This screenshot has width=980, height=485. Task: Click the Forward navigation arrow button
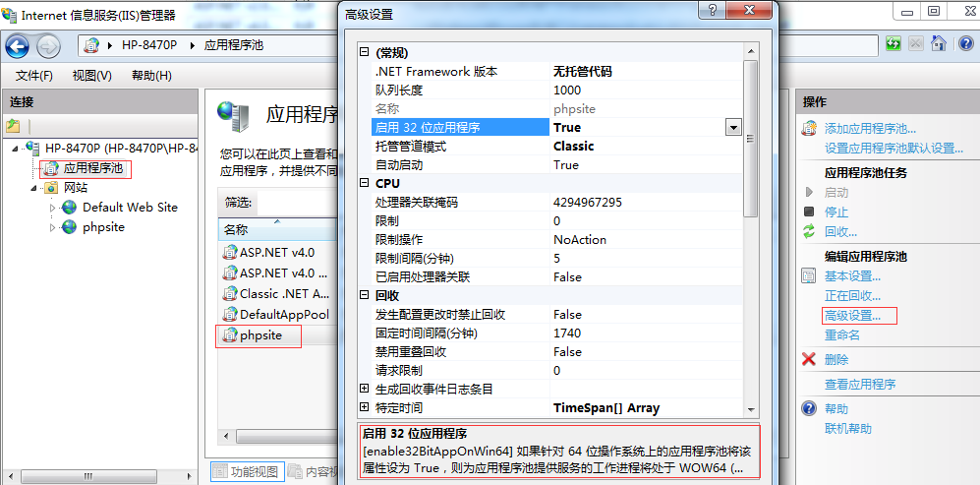pos(48,45)
